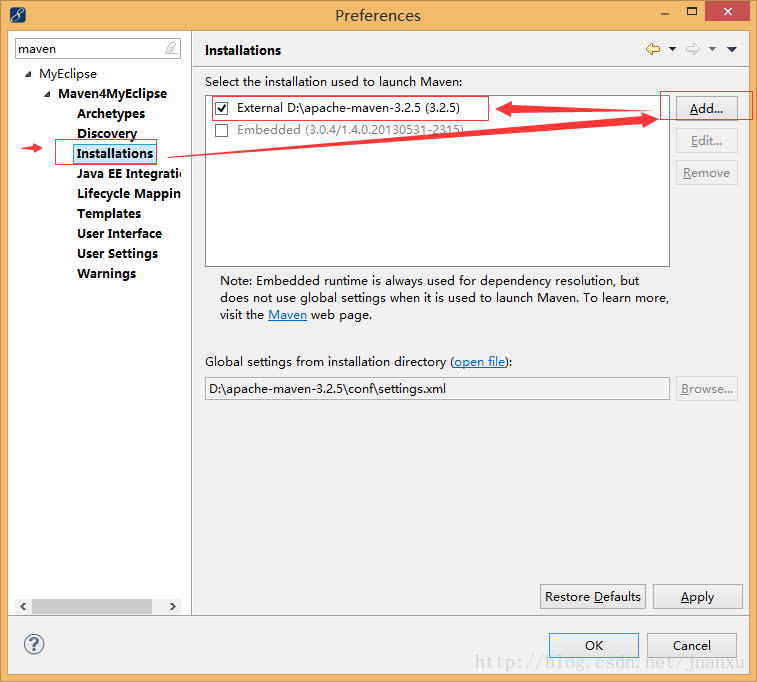This screenshot has height=682, width=757.
Task: Maximize the Preferences window
Action: click(692, 12)
